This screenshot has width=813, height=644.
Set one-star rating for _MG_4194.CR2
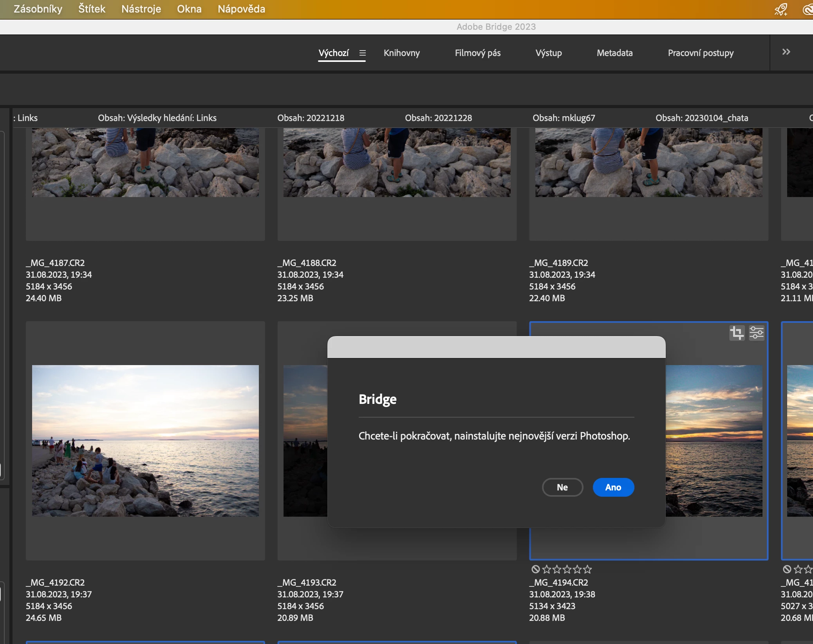tap(547, 569)
